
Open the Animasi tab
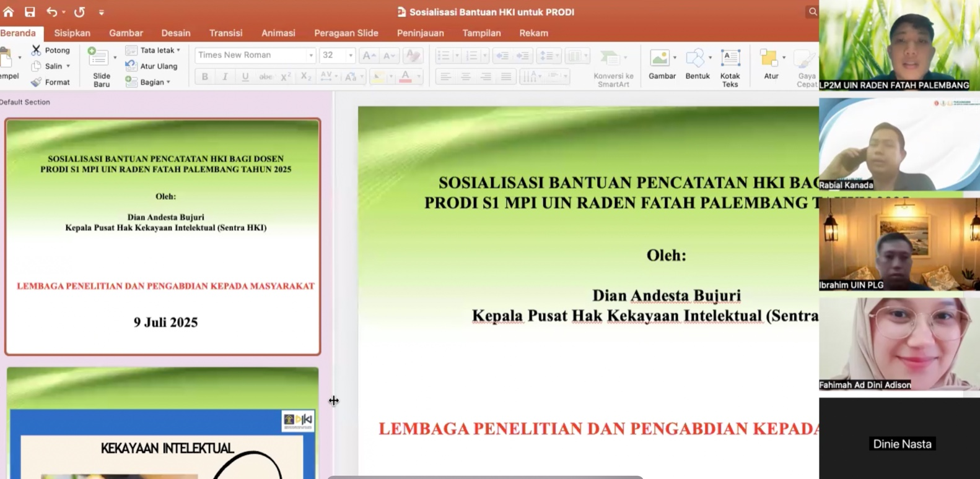click(x=278, y=33)
